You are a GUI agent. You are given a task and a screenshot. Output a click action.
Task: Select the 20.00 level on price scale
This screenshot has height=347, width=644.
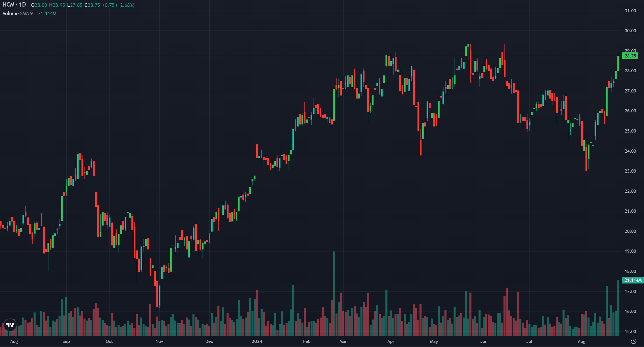coord(630,231)
